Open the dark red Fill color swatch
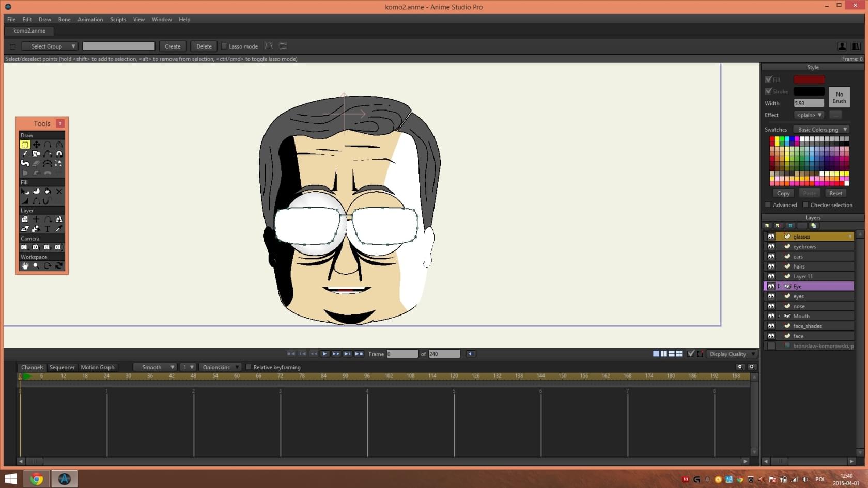 click(809, 80)
